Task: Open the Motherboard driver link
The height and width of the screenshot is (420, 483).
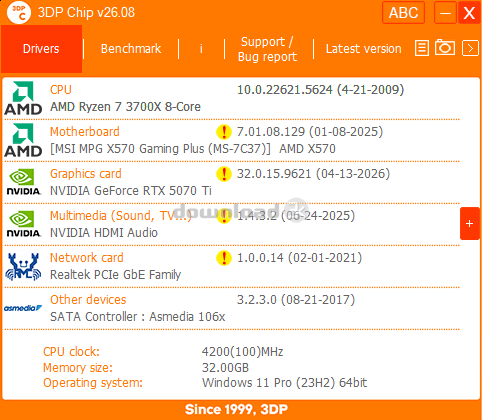Action: point(85,132)
